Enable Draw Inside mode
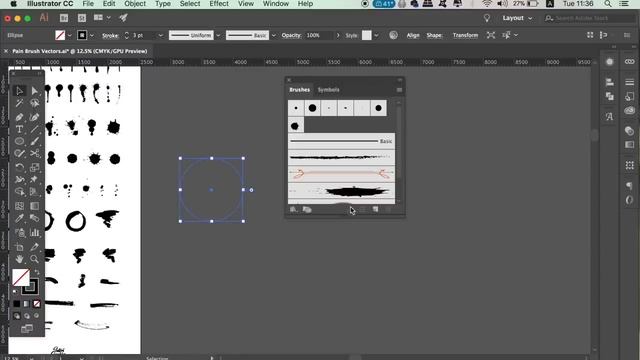The height and width of the screenshot is (360, 640). click(37, 316)
